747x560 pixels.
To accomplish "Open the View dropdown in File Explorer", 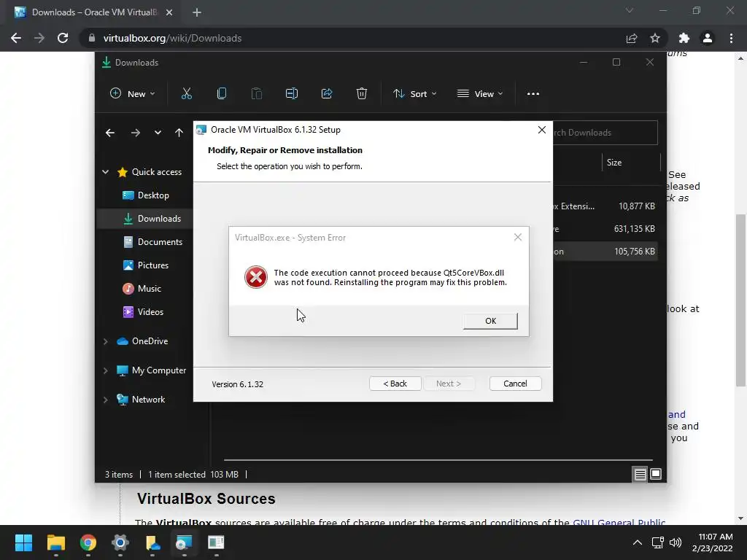I will 480,94.
